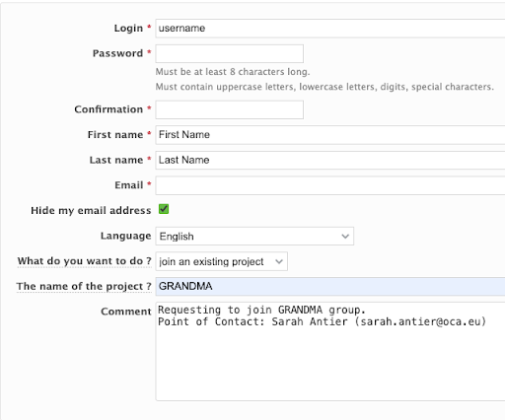This screenshot has width=505, height=420.
Task: Click the 'Must be at least 8 characters long.' hint
Action: [x=233, y=72]
